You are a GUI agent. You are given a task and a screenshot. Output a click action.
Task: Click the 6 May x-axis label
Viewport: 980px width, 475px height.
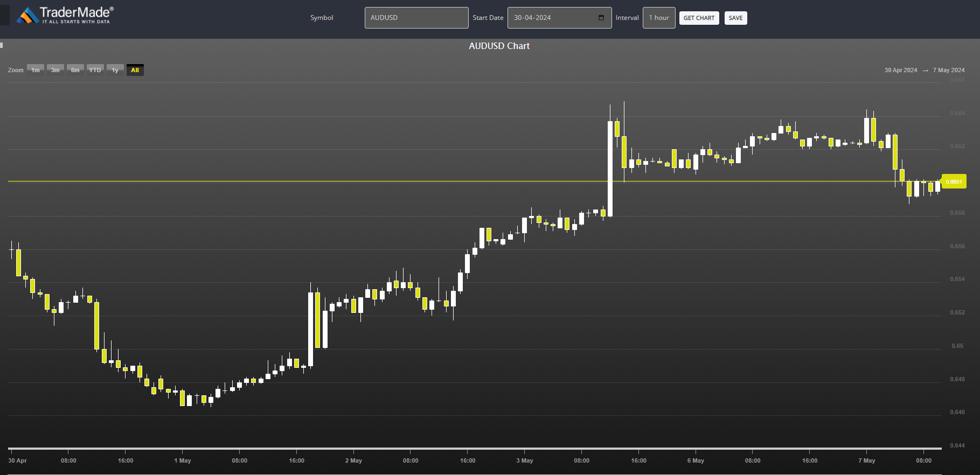click(x=696, y=460)
